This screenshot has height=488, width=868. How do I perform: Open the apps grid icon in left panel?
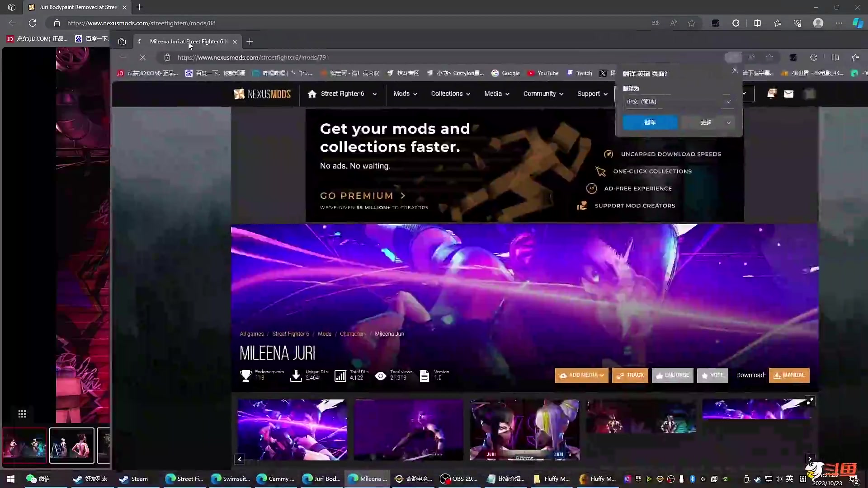click(22, 414)
